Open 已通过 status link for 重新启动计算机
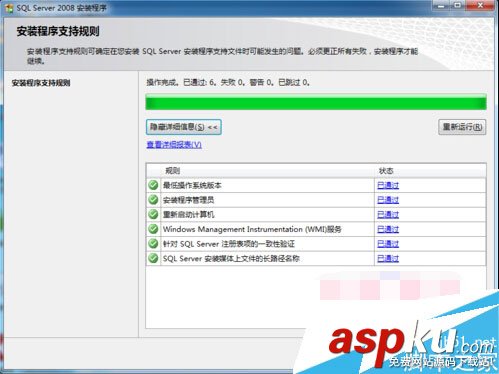Screen dimensions: 499x374 pyautogui.click(x=388, y=215)
